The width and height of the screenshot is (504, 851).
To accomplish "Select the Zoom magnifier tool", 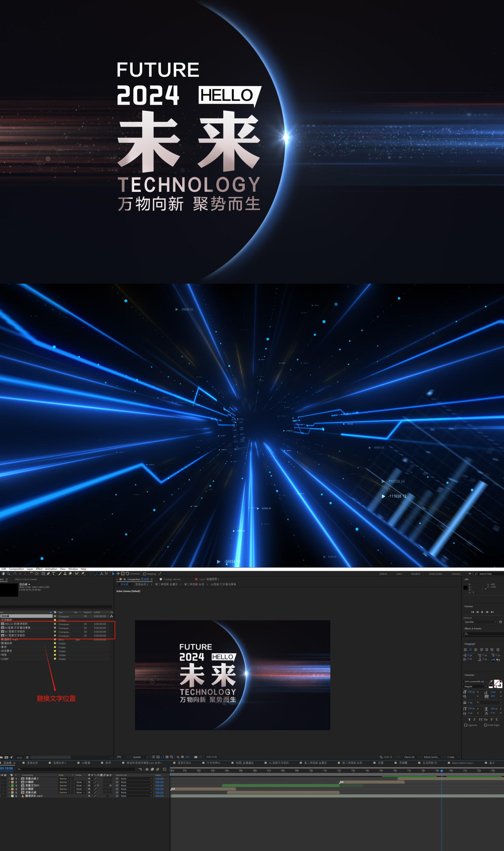I will pos(8,574).
